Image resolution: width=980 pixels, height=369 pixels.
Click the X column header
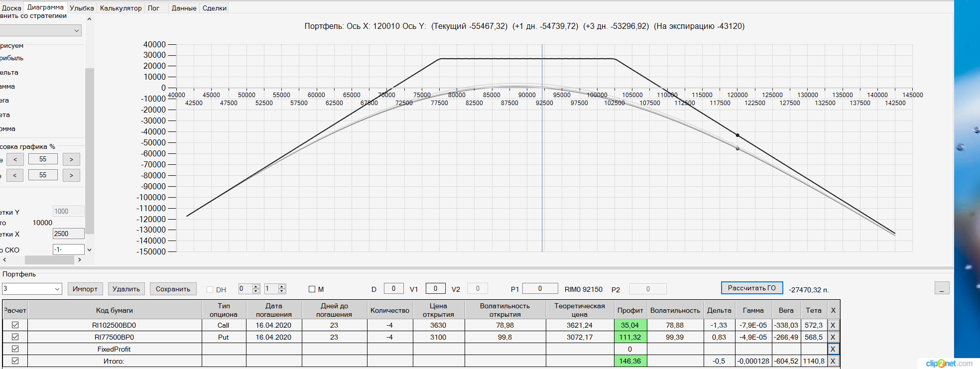833,310
